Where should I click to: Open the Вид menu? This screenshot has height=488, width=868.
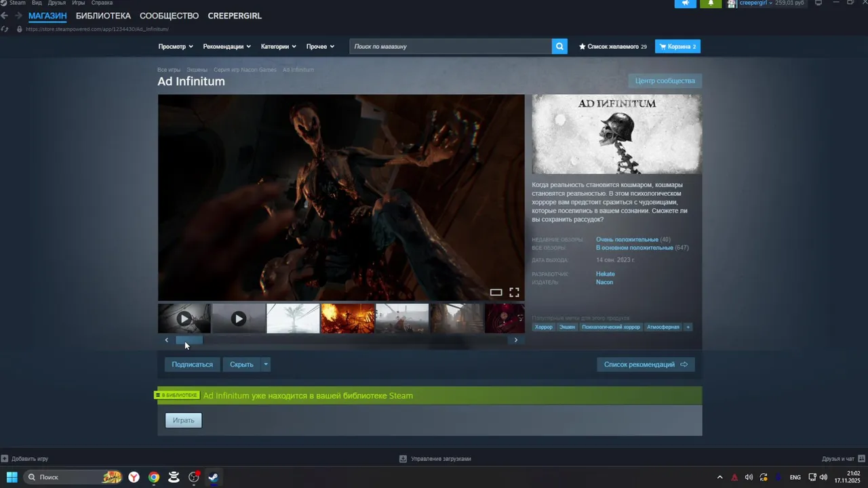tap(37, 3)
